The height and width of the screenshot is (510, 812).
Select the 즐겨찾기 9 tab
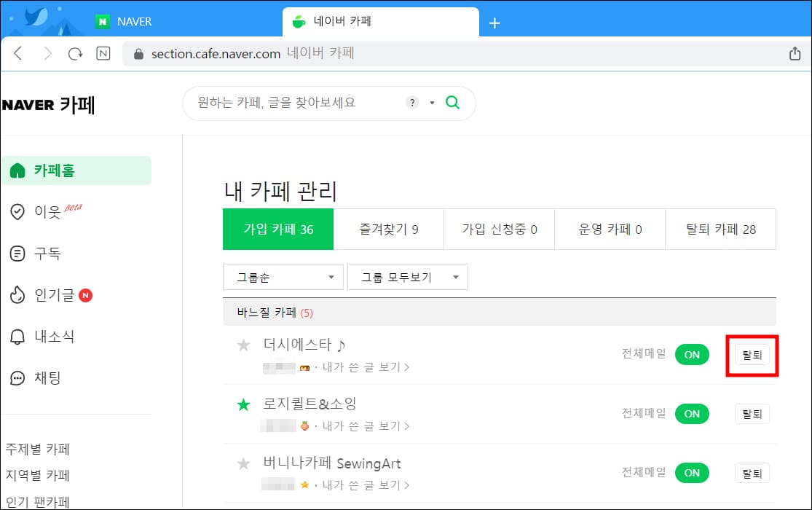(x=387, y=229)
